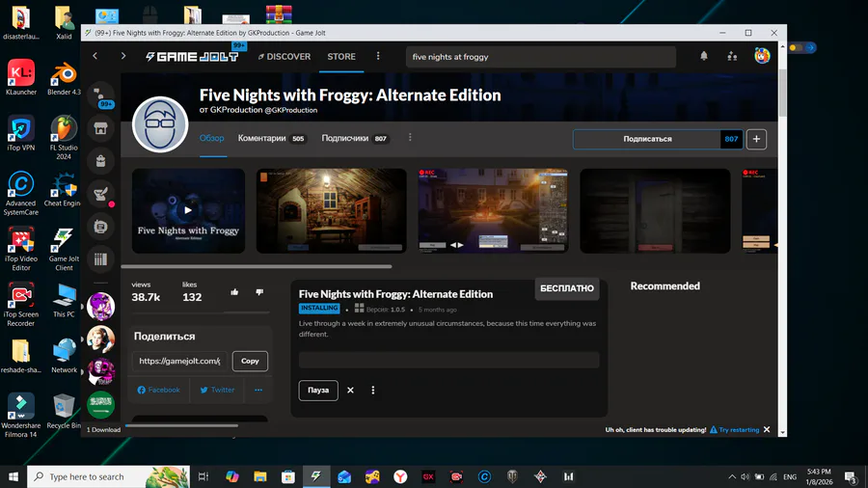This screenshot has width=868, height=488.
Task: Open the FL Studio 2024 desktop shortcut
Action: click(x=64, y=137)
